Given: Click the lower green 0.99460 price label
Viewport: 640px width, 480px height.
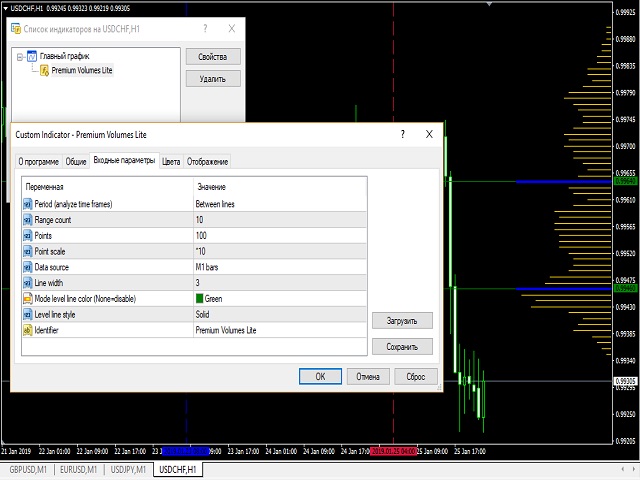Looking at the screenshot, I should 626,289.
